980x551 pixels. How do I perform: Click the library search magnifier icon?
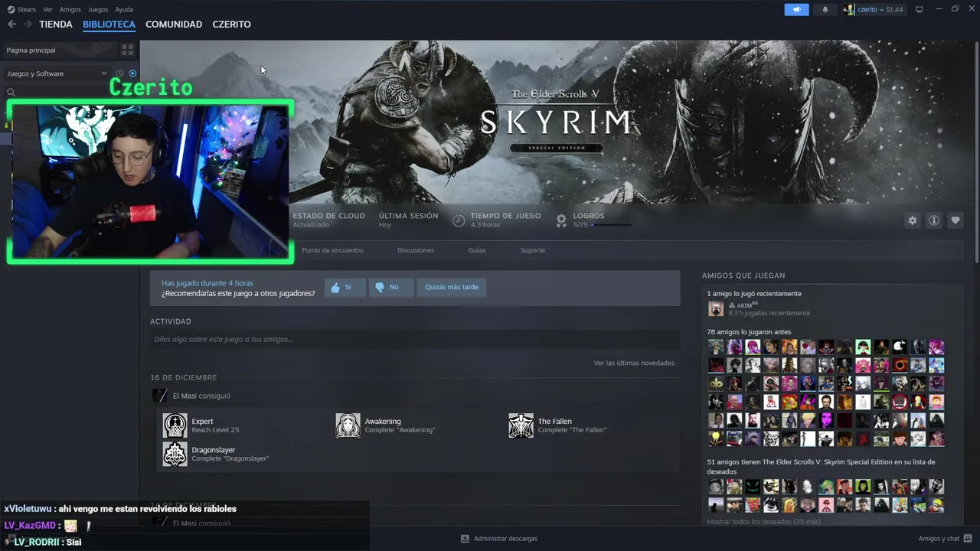(x=11, y=92)
